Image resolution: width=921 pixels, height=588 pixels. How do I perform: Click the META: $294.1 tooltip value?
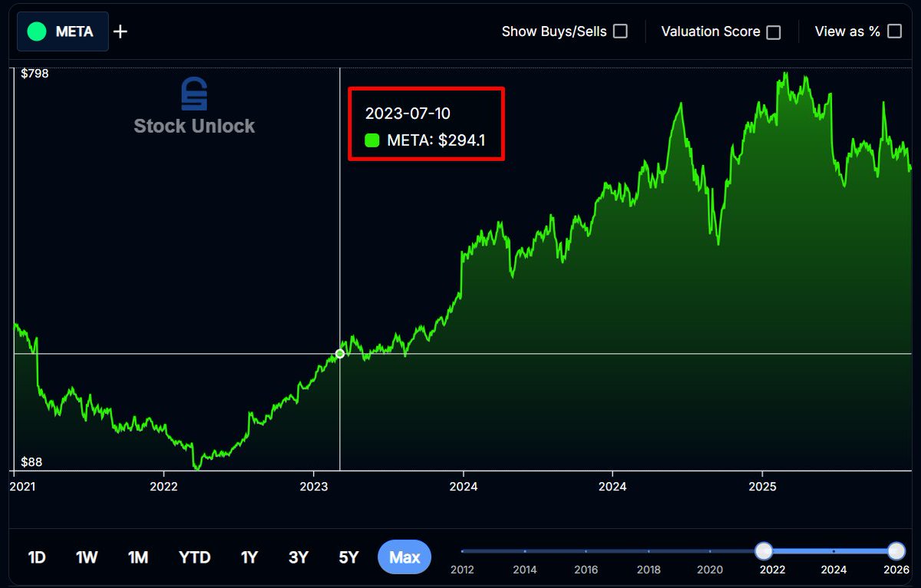click(x=436, y=140)
